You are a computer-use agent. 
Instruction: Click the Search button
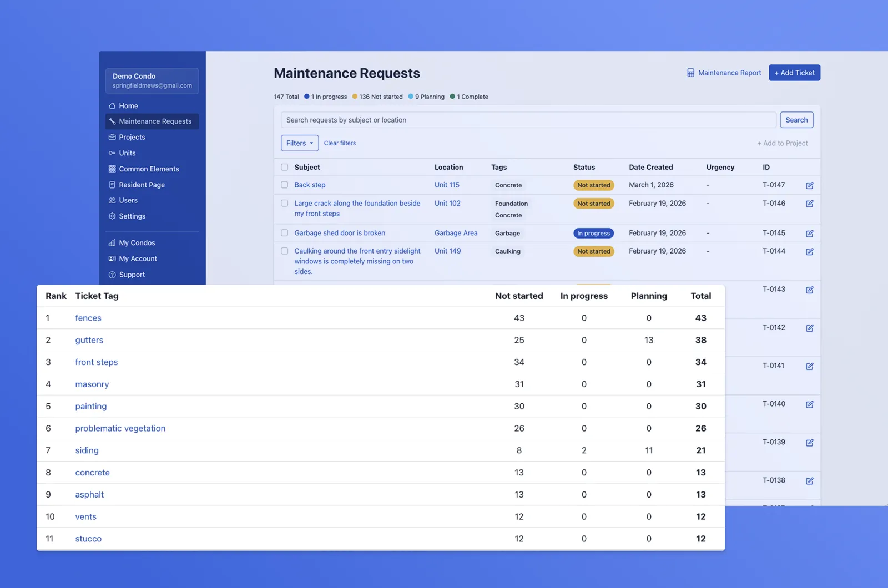click(796, 120)
